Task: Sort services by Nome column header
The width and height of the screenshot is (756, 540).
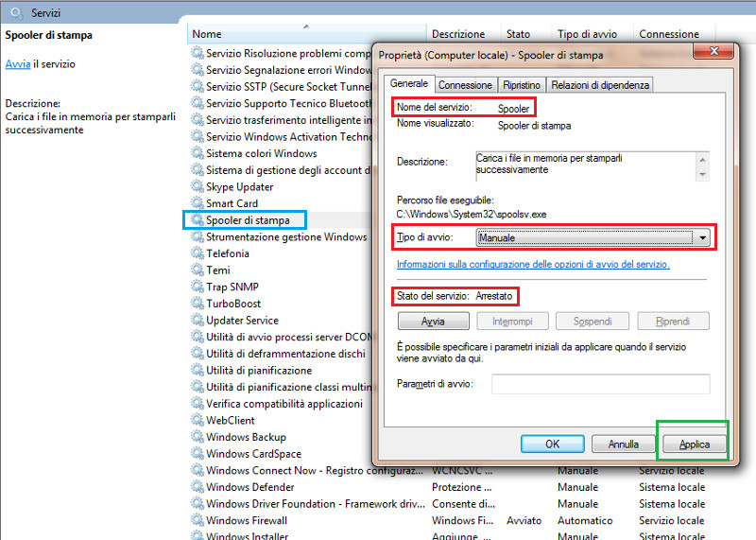Action: tap(306, 34)
